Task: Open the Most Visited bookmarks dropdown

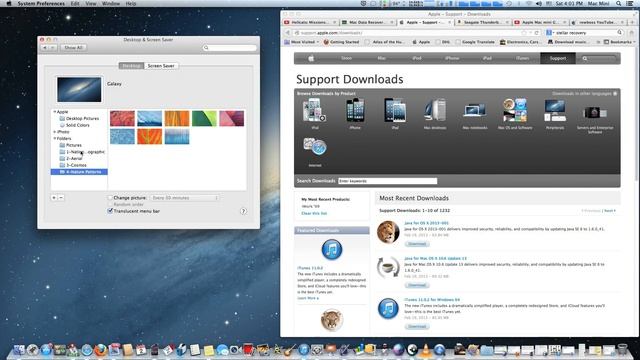Action: click(x=301, y=42)
